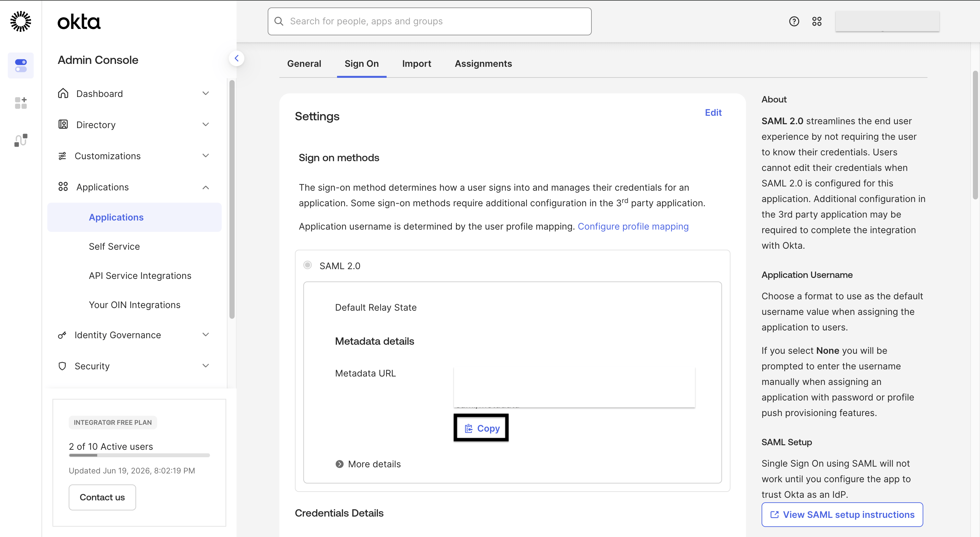Viewport: 980px width, 537px height.
Task: Click the Metadata details heading
Action: pos(374,341)
